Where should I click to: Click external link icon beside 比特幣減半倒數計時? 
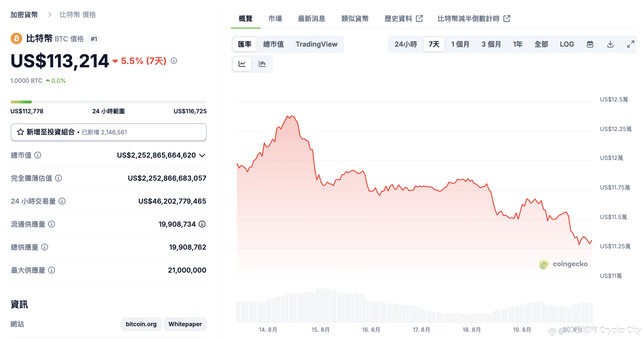[507, 18]
